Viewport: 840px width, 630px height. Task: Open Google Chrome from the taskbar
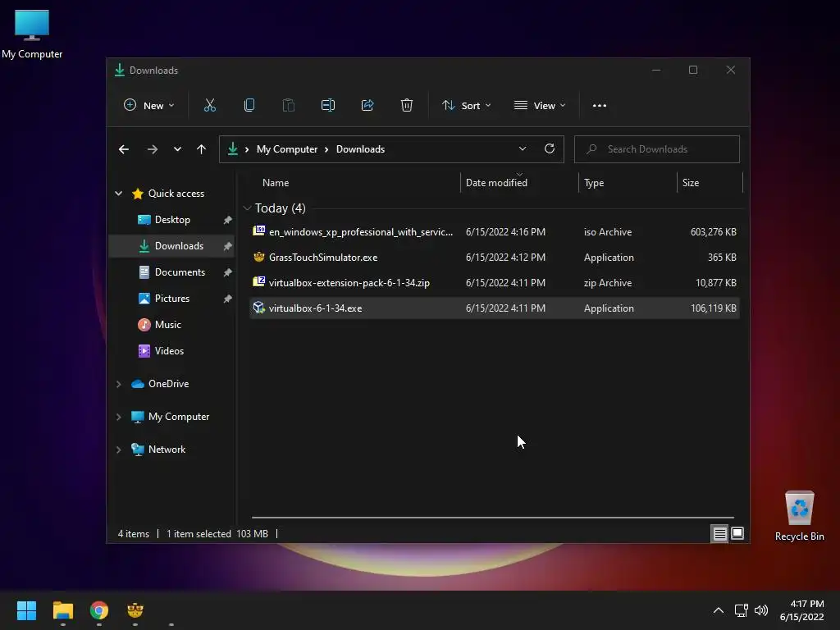(x=99, y=610)
